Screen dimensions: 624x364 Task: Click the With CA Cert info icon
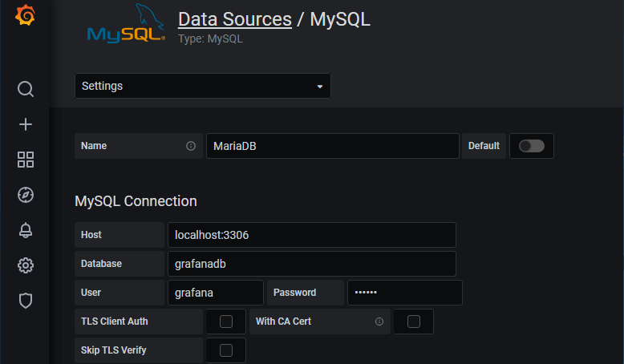[x=379, y=322]
